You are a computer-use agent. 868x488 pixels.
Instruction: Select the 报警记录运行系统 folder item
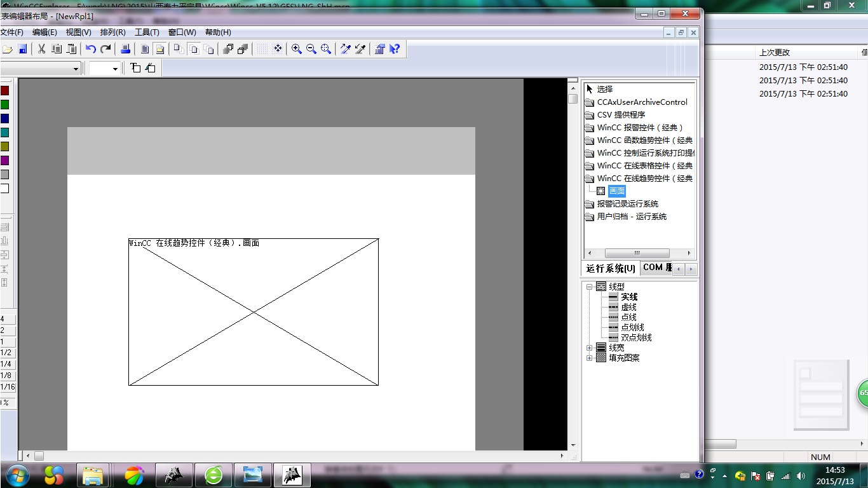pyautogui.click(x=627, y=204)
